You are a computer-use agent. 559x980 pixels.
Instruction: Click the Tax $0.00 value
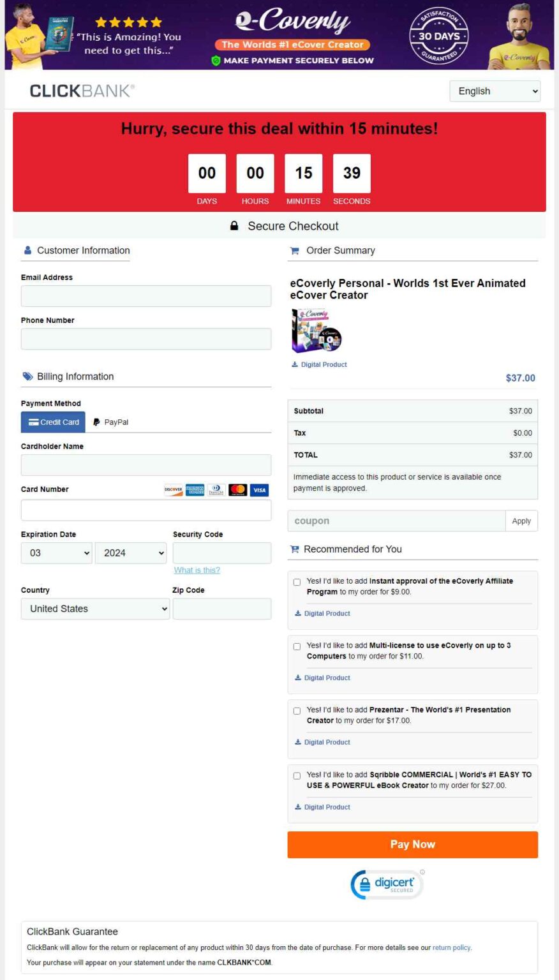coord(523,433)
